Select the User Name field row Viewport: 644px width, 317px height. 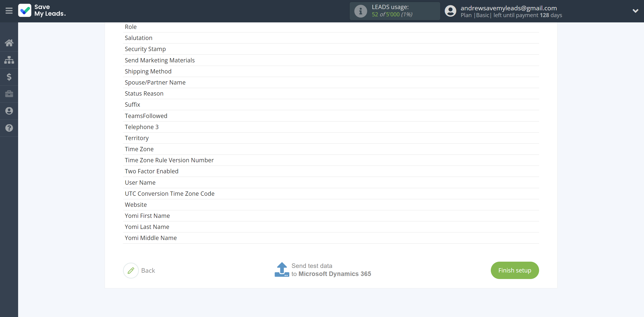click(331, 183)
